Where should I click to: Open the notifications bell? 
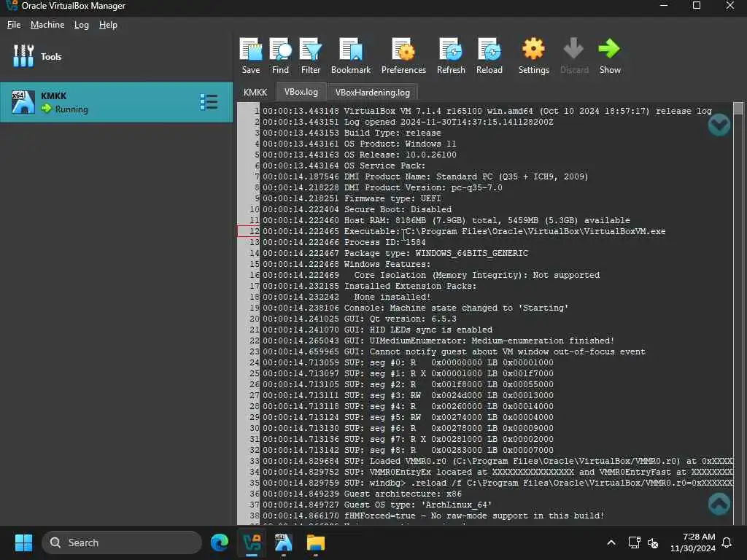(727, 542)
